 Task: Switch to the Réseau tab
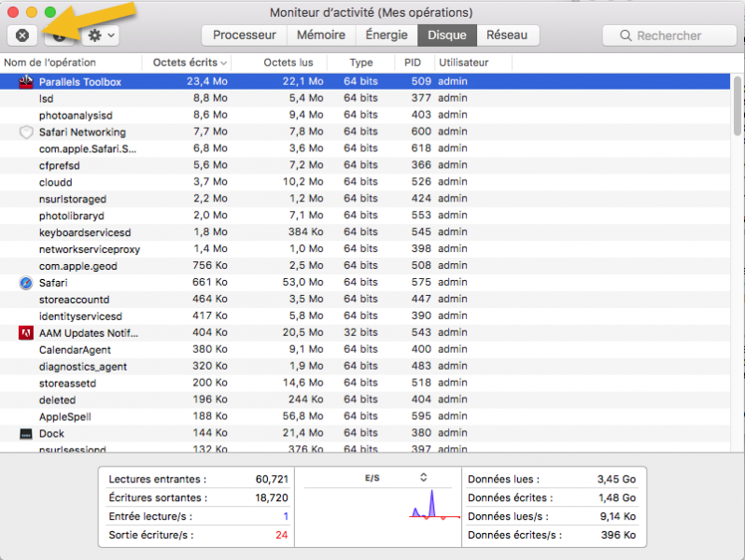[x=507, y=35]
